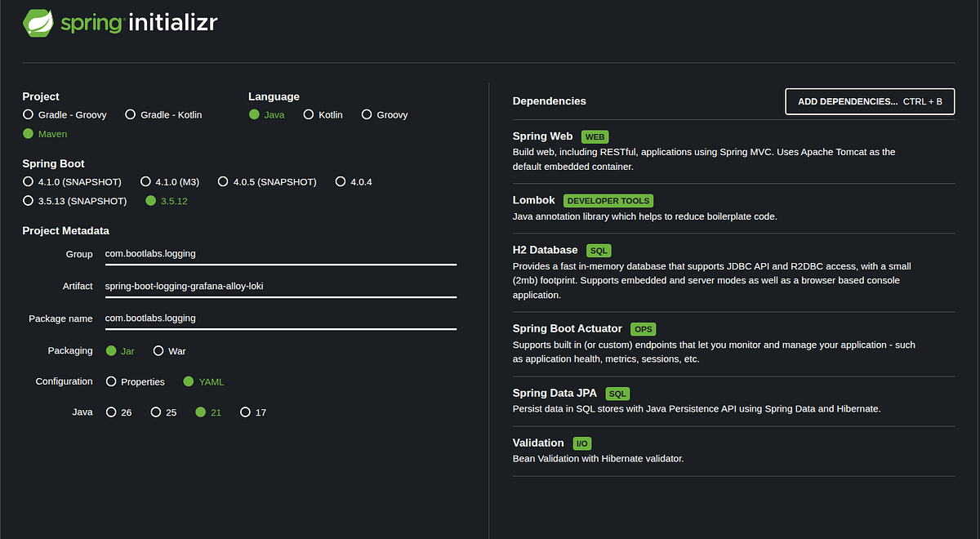
Task: Choose Spring Boot 4.0.5 (SNAPSHOT)
Action: pyautogui.click(x=268, y=182)
